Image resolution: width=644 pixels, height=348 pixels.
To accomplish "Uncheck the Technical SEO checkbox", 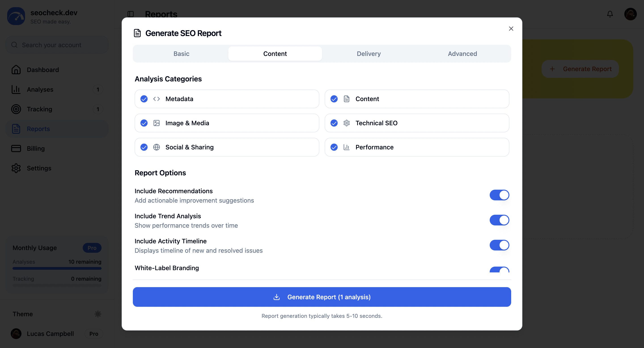I will [x=334, y=123].
